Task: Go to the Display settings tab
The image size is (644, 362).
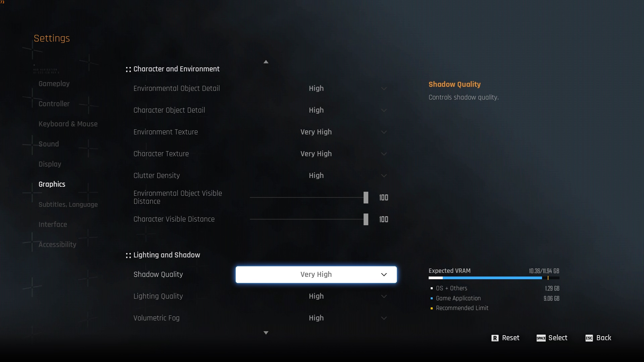Action: (x=50, y=164)
